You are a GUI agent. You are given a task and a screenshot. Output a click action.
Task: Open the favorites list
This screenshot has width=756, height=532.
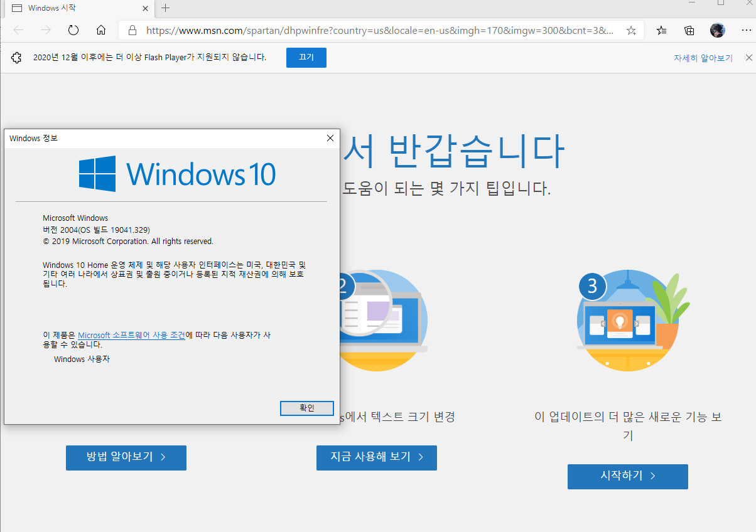point(661,30)
